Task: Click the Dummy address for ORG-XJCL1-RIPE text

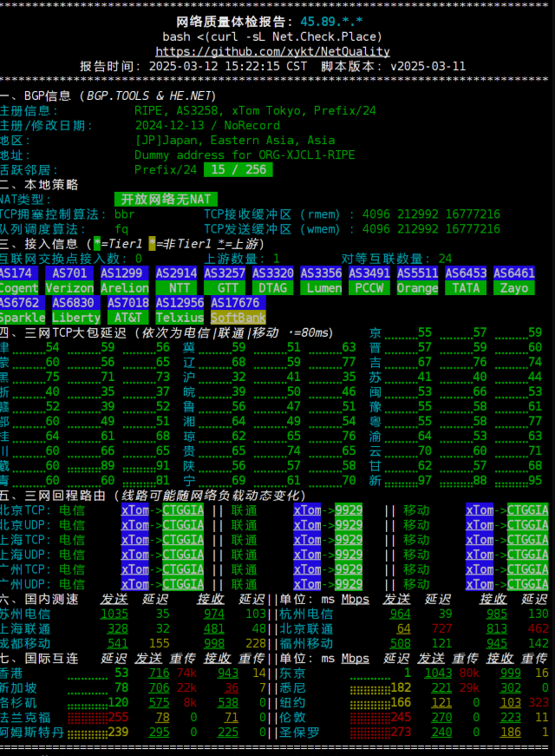Action: pyautogui.click(x=245, y=154)
